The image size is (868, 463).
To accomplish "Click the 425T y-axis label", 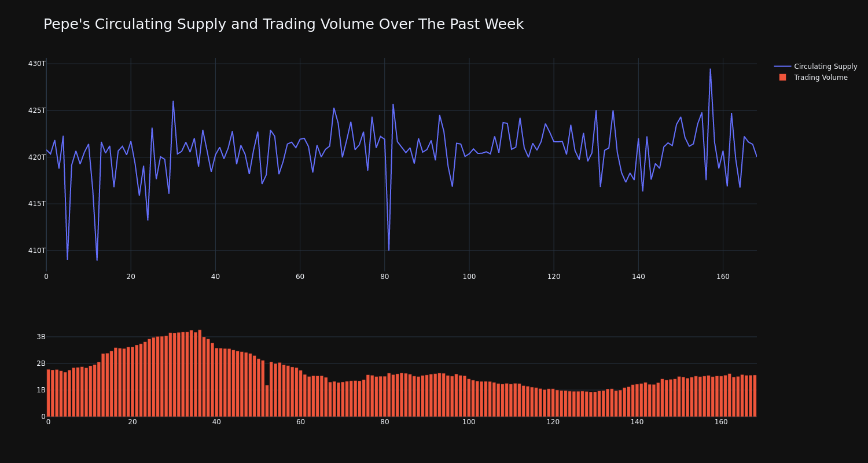I will coord(36,111).
